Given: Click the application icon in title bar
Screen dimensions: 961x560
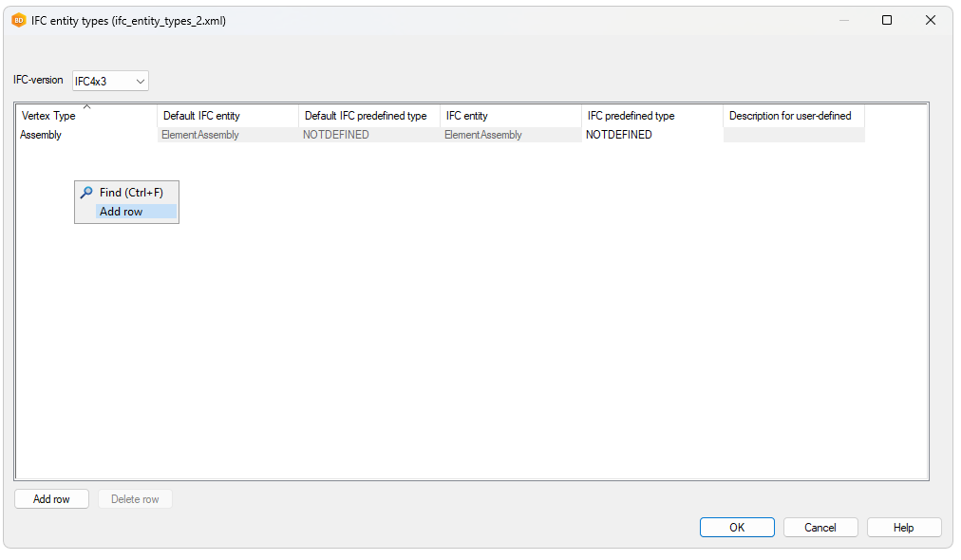Looking at the screenshot, I should (18, 20).
